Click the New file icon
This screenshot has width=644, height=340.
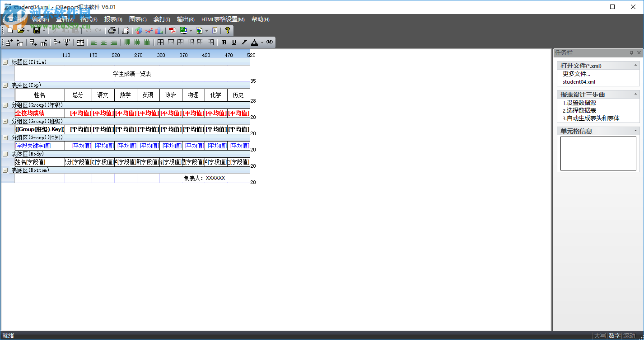(10, 30)
